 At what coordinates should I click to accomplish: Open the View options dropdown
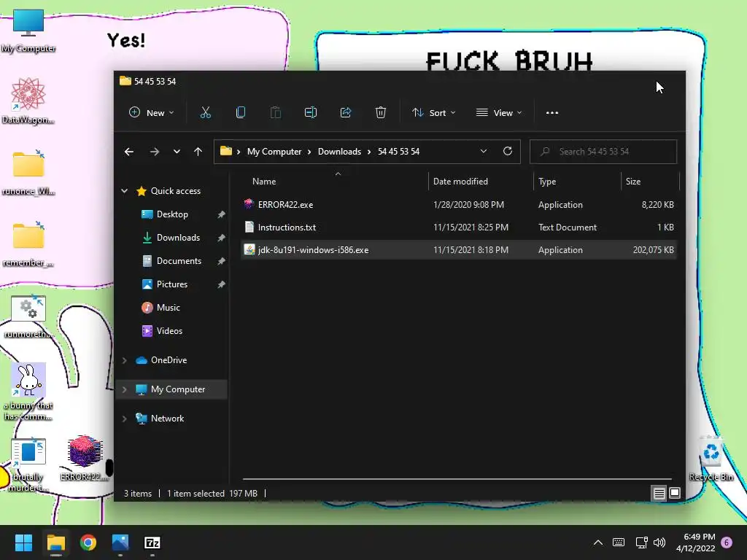(x=499, y=113)
